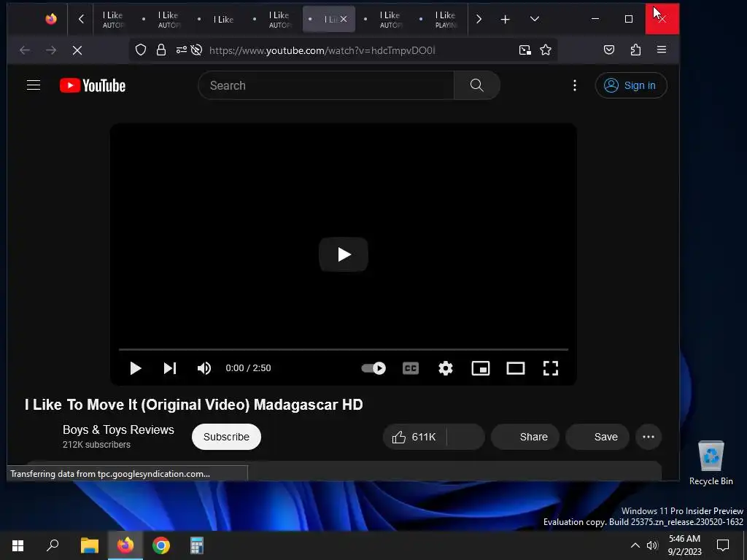Click the YouTube URL in the address bar
This screenshot has height=560, width=747.
322,50
